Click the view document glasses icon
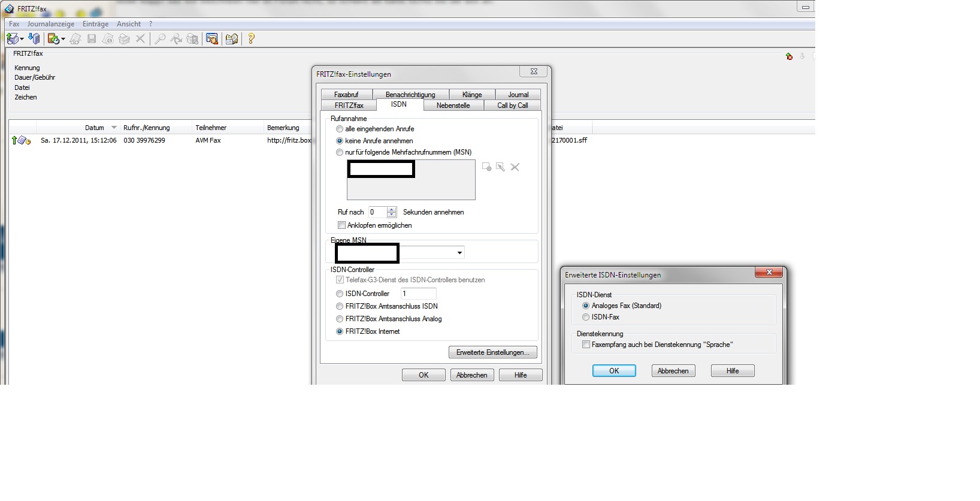This screenshot has width=980, height=501. click(x=75, y=39)
